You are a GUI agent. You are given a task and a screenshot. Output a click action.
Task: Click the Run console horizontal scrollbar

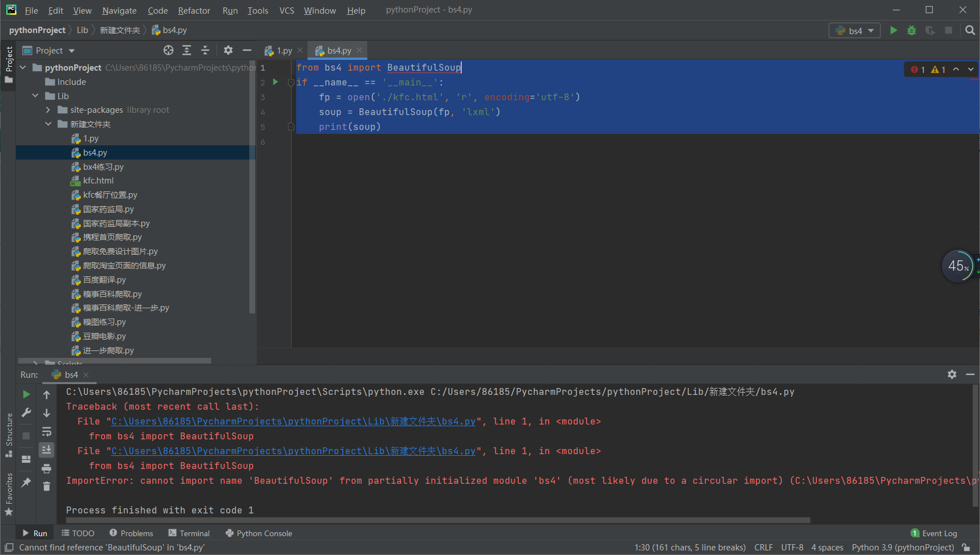438,520
